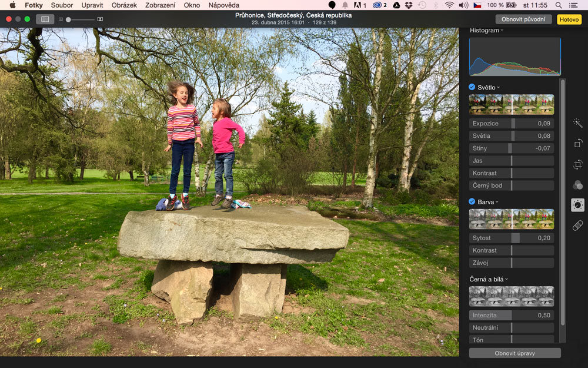Select the Adjust dial tool icon
The width and height of the screenshot is (588, 368).
tap(577, 205)
